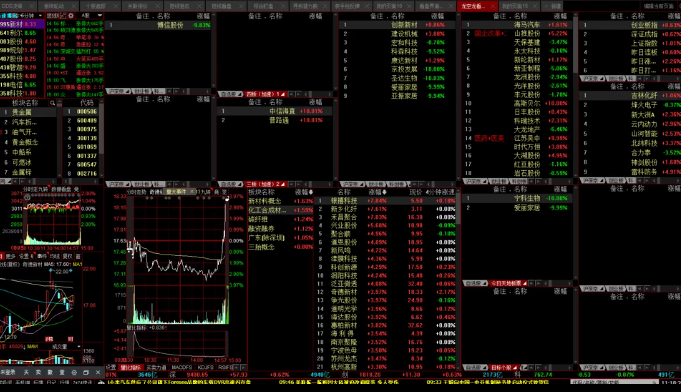Select 海马汽车 row in watchlist
This screenshot has width=681, height=392.
(x=517, y=25)
